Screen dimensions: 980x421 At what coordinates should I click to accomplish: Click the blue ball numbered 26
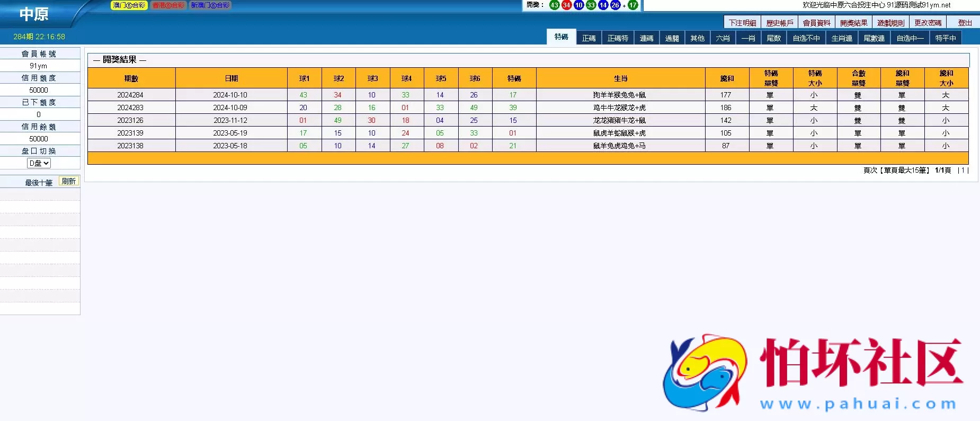(615, 5)
